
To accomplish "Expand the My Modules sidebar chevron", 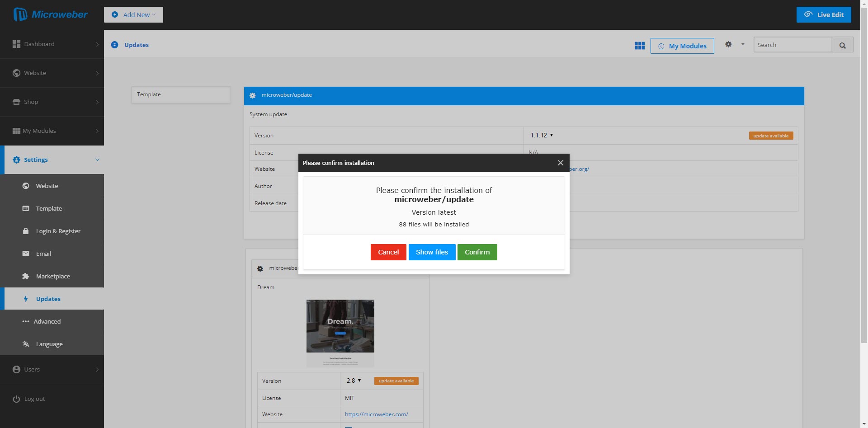I will tap(97, 131).
